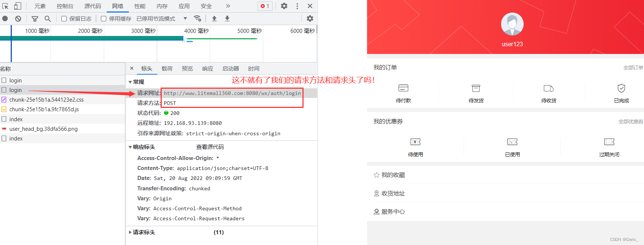Switch to the 内存 tab
The height and width of the screenshot is (245, 644).
(x=162, y=6)
